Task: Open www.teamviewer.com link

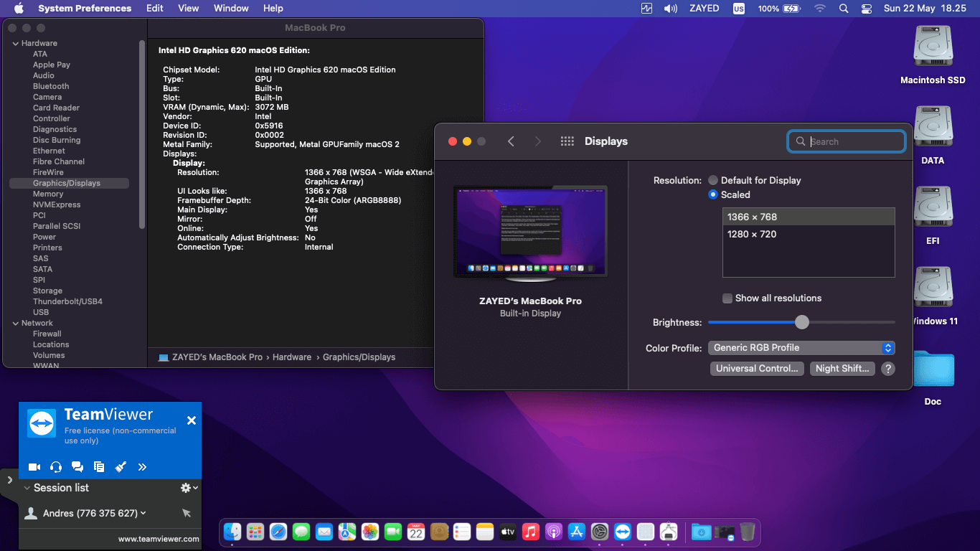Action: pyautogui.click(x=159, y=539)
